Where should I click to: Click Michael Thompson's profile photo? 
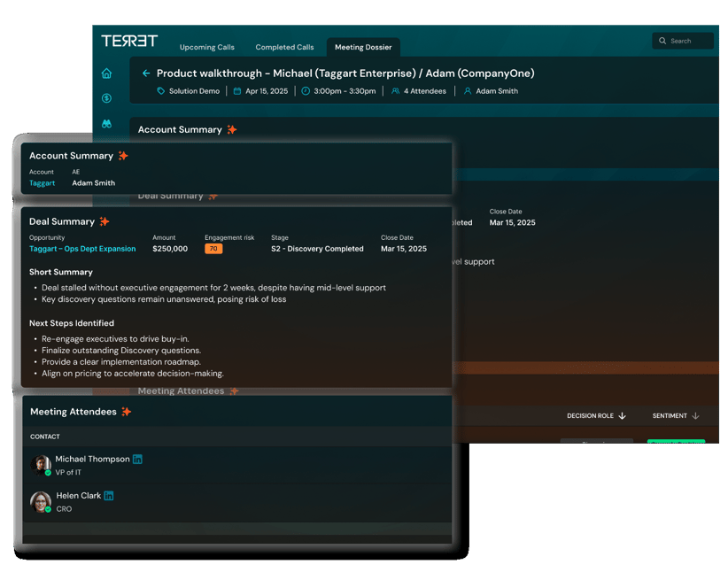41,464
